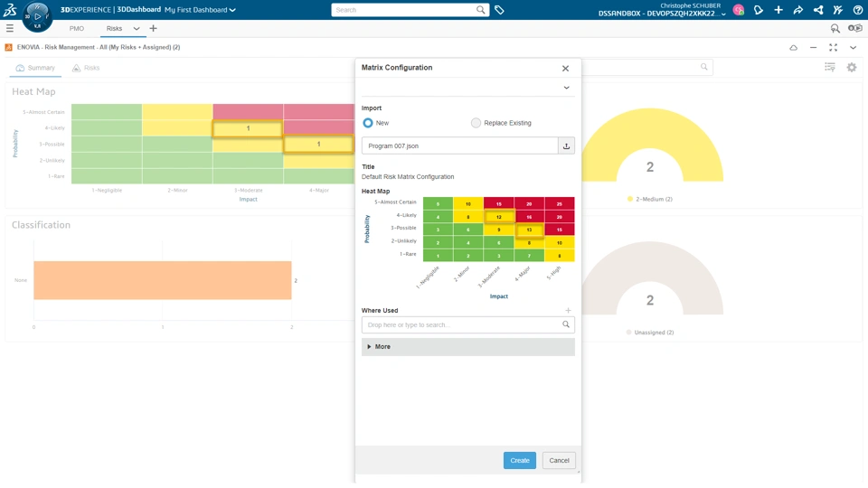The width and height of the screenshot is (868, 488).
Task: Open the 3DEXPERIENCE compass
Action: (x=37, y=16)
